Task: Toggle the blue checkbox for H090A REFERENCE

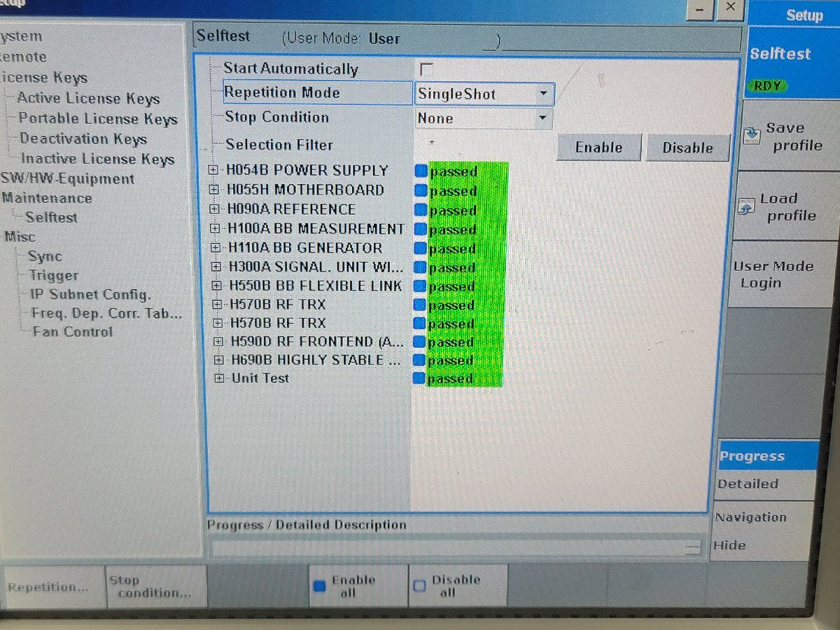Action: [x=421, y=209]
